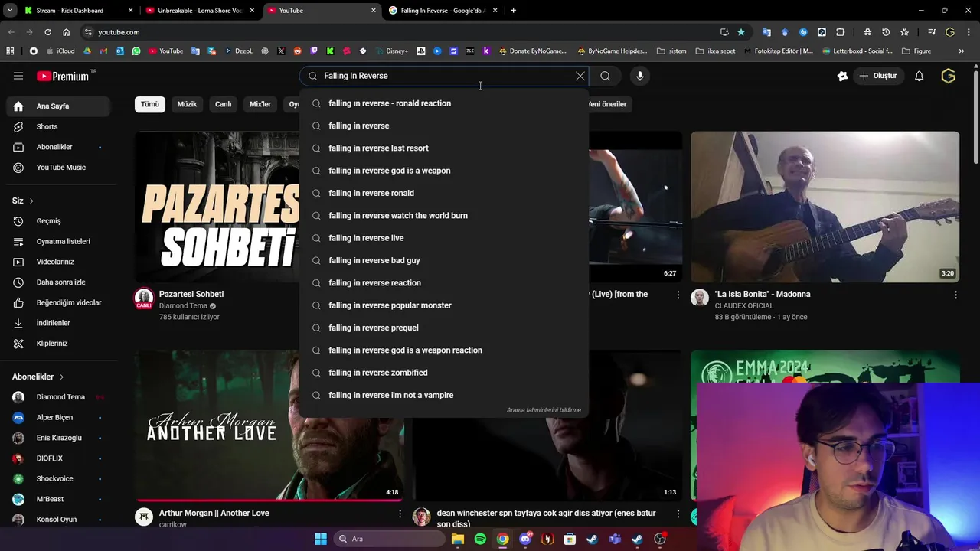Open the Disney+ bookmark
The width and height of the screenshot is (980, 551).
point(391,51)
